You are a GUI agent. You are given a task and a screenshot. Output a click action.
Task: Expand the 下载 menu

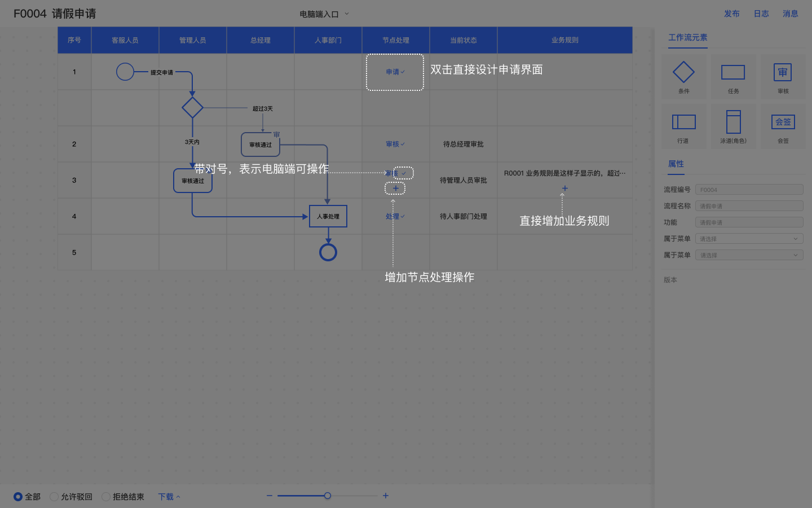click(169, 497)
